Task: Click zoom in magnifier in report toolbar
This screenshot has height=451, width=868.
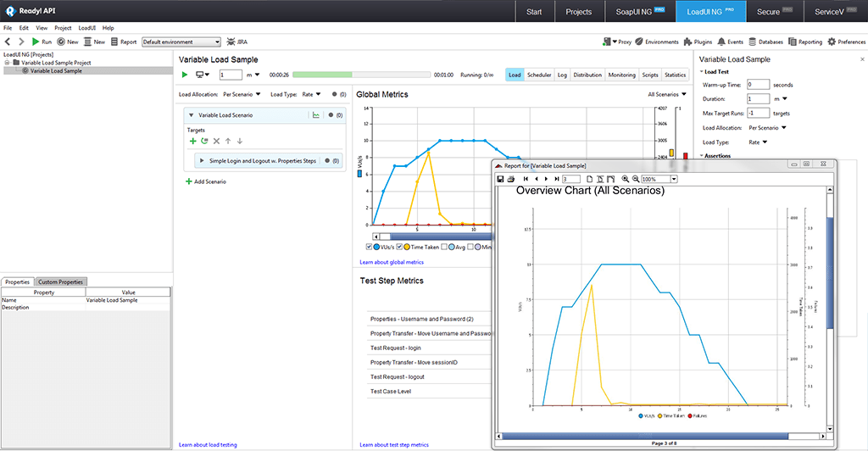Action: click(x=626, y=179)
